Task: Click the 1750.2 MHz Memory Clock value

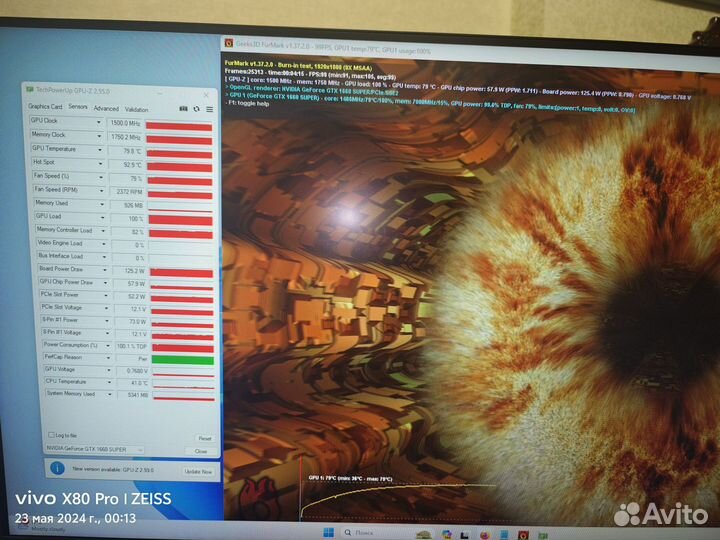Action: pyautogui.click(x=126, y=137)
